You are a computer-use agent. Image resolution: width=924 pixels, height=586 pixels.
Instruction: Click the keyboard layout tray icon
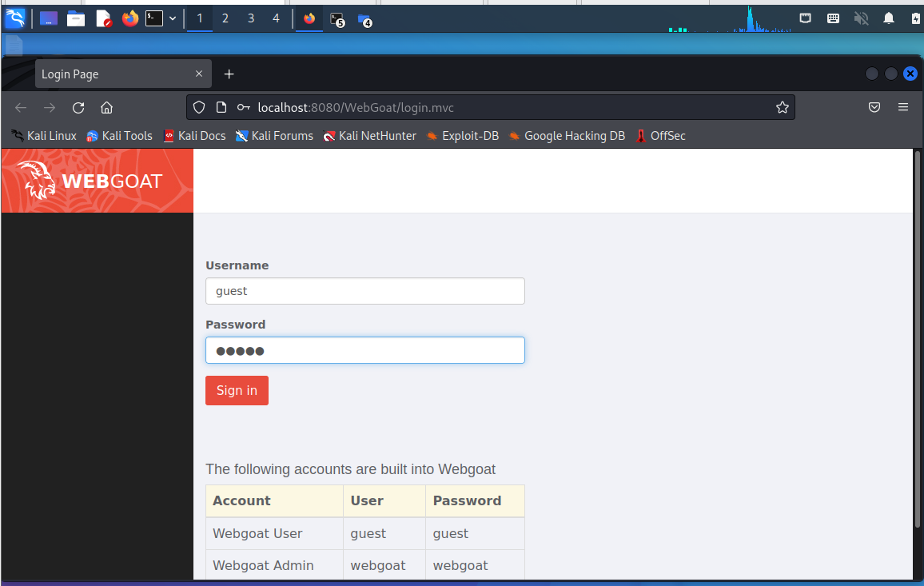[833, 18]
